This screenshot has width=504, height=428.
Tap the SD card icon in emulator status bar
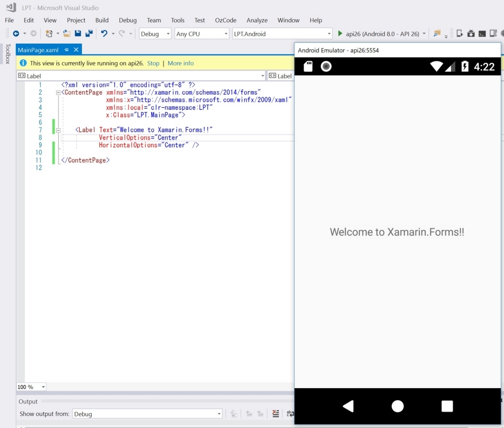pos(308,66)
